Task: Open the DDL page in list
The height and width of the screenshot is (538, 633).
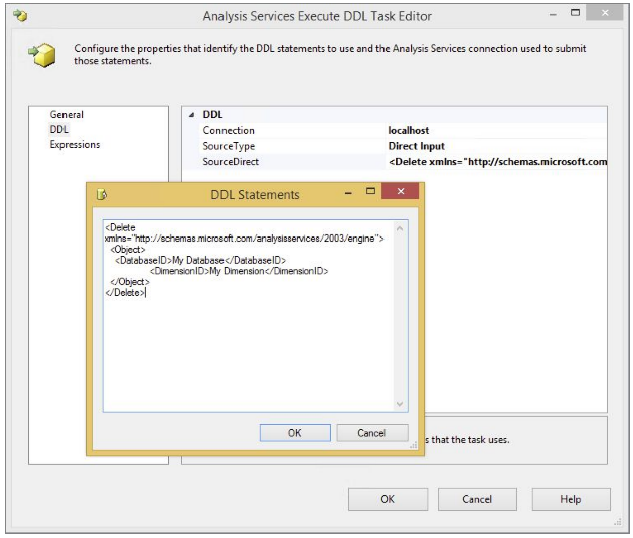Action: pos(59,130)
